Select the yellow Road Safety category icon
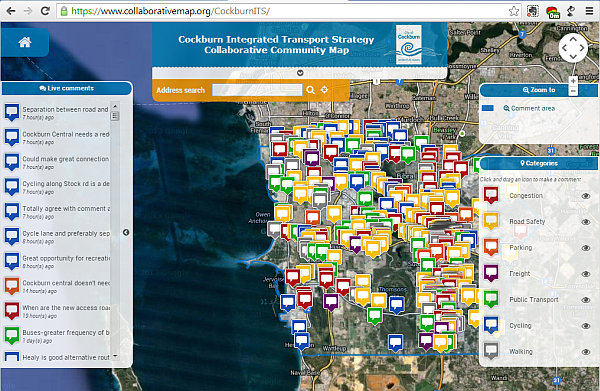600x391 pixels. [491, 221]
